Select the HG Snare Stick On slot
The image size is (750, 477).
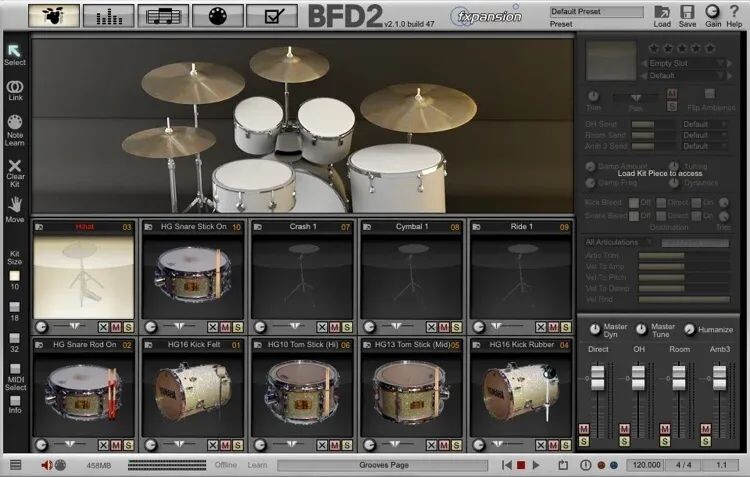[x=193, y=277]
